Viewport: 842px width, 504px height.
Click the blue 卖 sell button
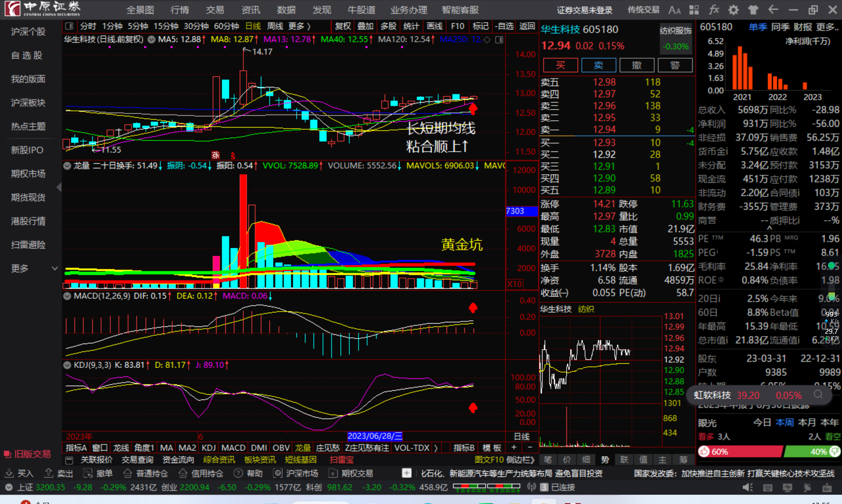[x=599, y=65]
